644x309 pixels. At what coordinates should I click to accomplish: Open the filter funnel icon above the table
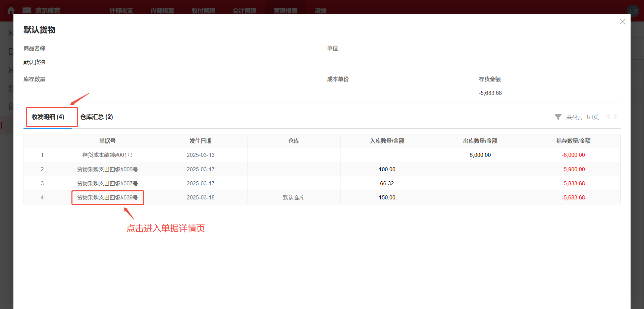[x=558, y=117]
